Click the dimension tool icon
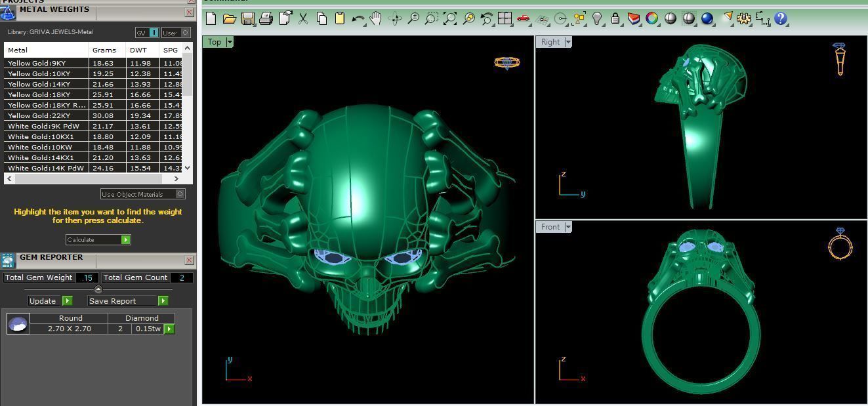 [762, 19]
